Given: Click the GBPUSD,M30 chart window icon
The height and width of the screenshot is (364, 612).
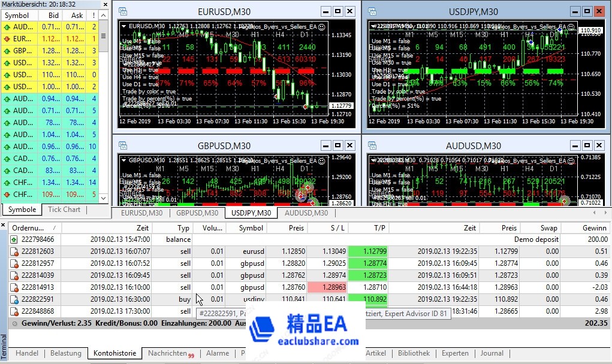Looking at the screenshot, I should tap(122, 145).
